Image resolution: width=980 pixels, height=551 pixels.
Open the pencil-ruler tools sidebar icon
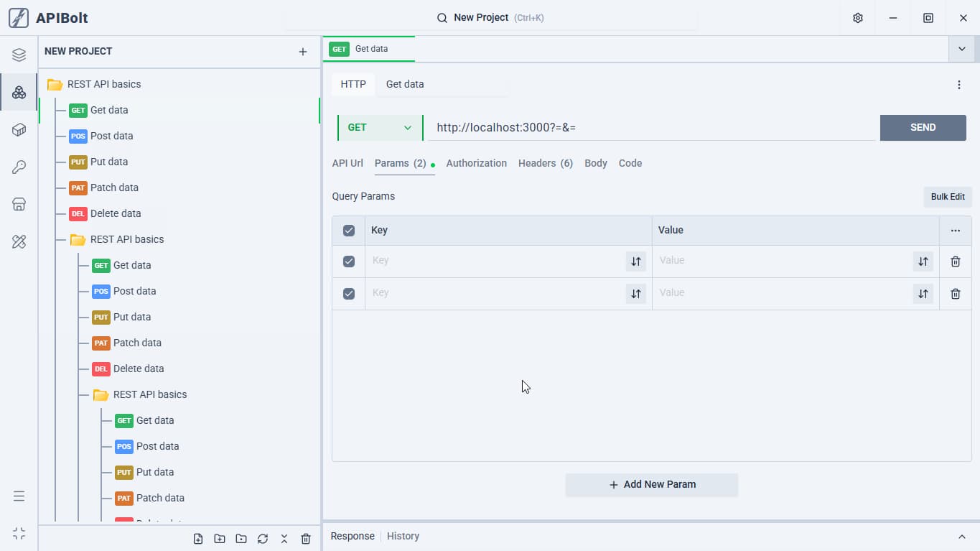19,242
